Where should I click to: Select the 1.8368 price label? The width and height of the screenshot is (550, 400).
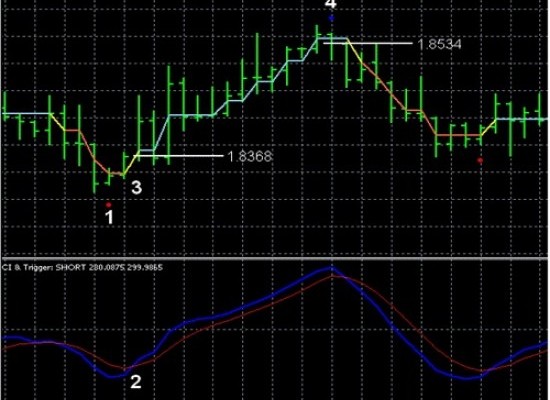pyautogui.click(x=250, y=156)
